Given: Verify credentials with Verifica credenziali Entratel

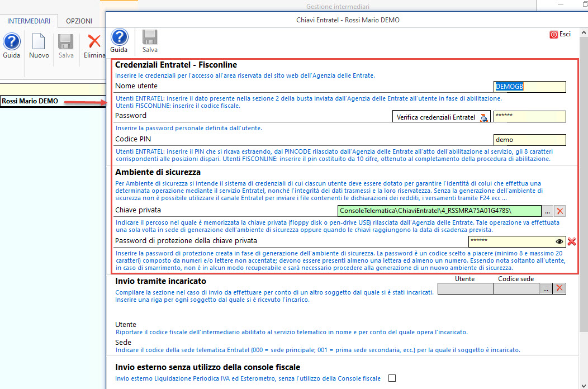Looking at the screenshot, I should click(442, 117).
